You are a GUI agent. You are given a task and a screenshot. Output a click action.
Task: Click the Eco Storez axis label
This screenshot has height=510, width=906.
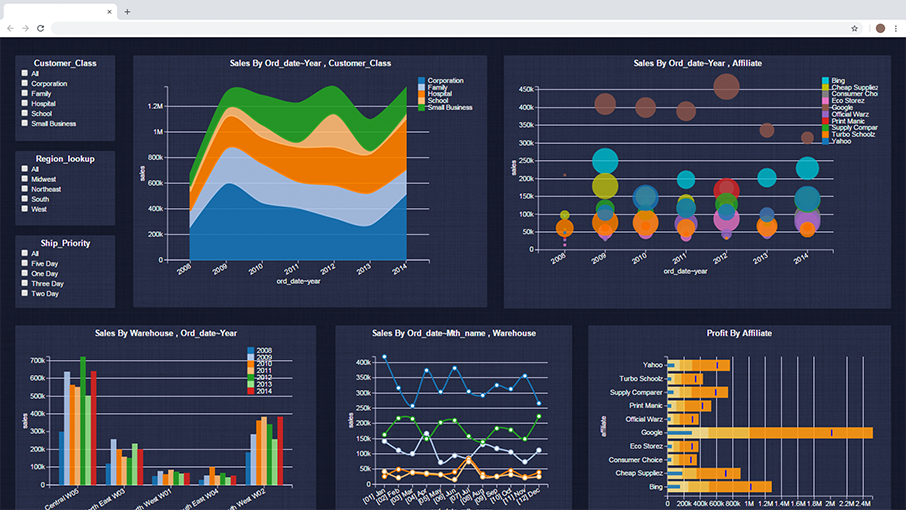[646, 446]
